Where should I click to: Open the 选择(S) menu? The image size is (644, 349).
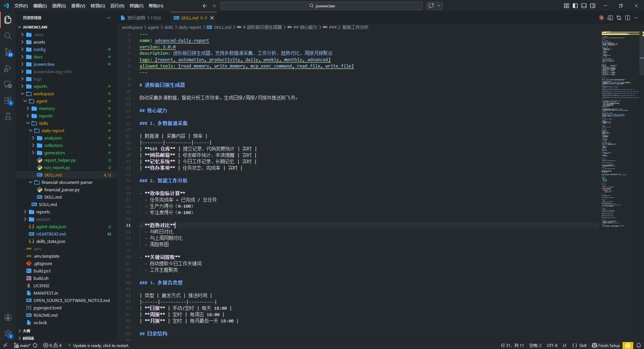(x=59, y=6)
